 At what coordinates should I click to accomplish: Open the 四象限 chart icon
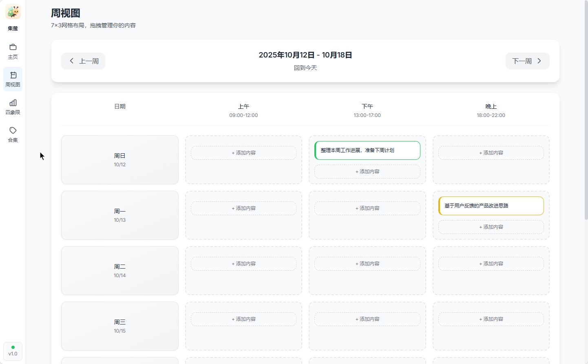tap(13, 103)
